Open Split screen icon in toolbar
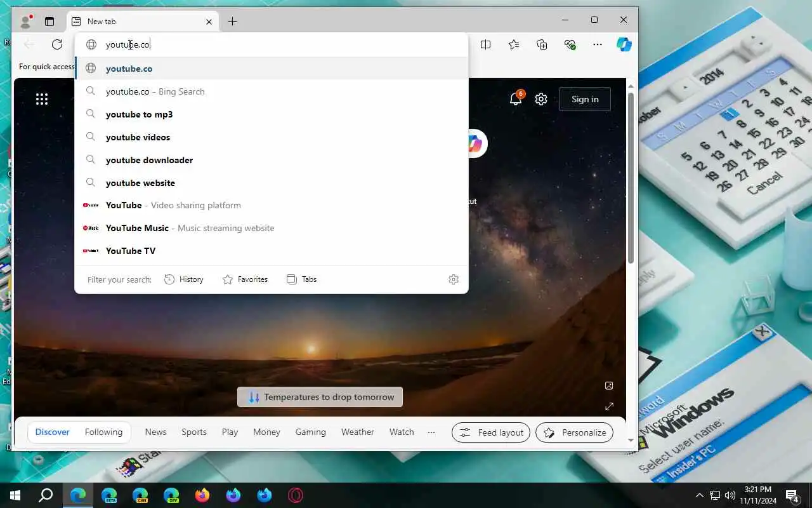 pos(486,44)
